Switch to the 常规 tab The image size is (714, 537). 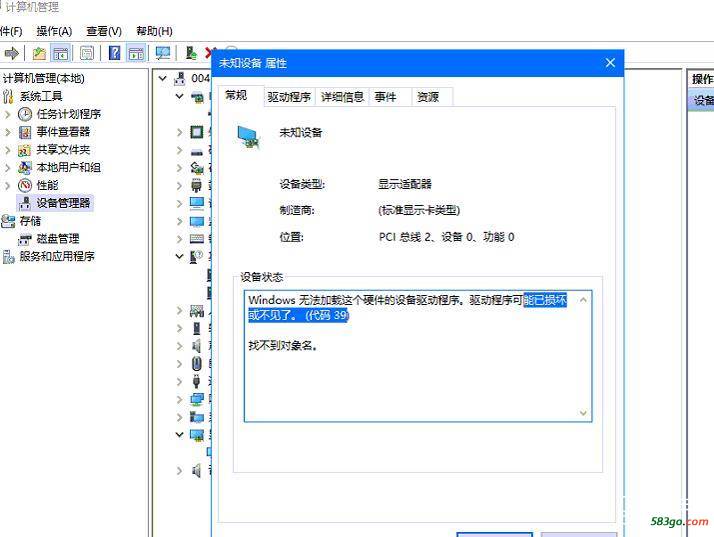pyautogui.click(x=240, y=96)
